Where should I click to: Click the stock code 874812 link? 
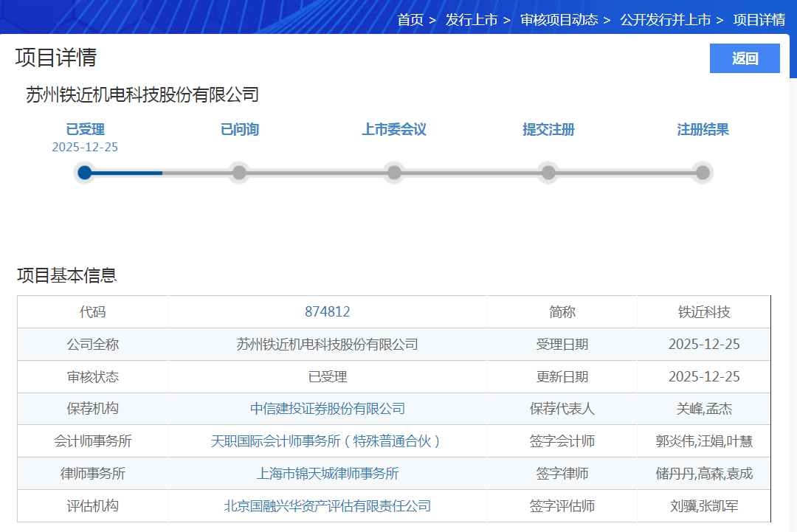point(327,312)
